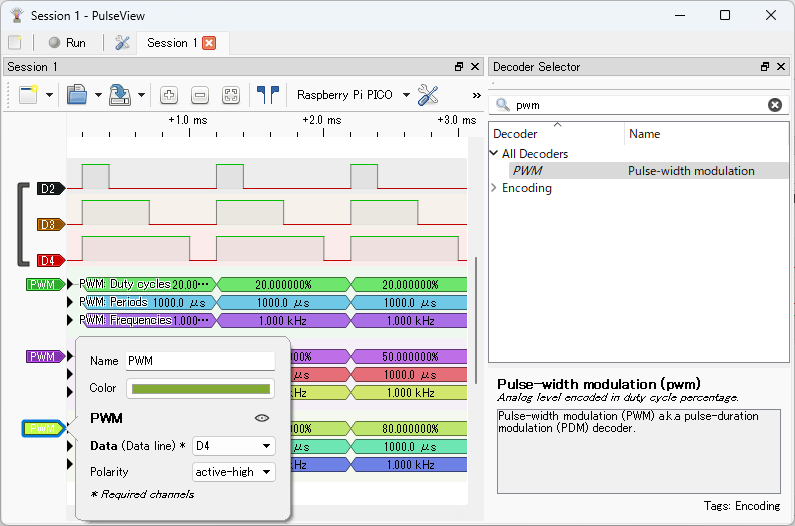Click the decoder search field
The width and height of the screenshot is (795, 526).
639,105
